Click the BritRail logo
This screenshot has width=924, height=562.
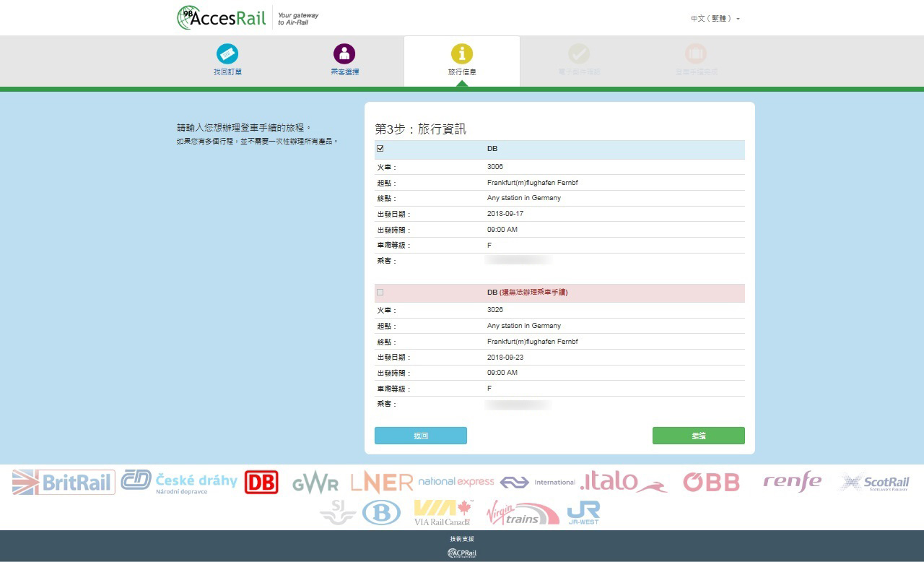[64, 482]
